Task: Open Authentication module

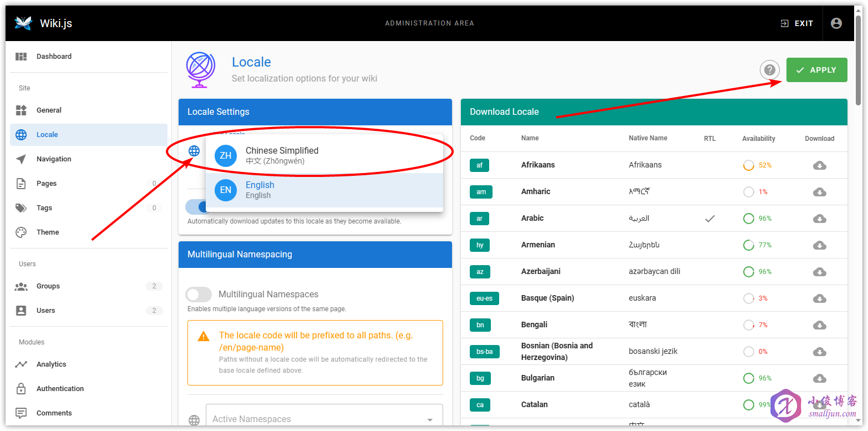Action: [x=89, y=389]
